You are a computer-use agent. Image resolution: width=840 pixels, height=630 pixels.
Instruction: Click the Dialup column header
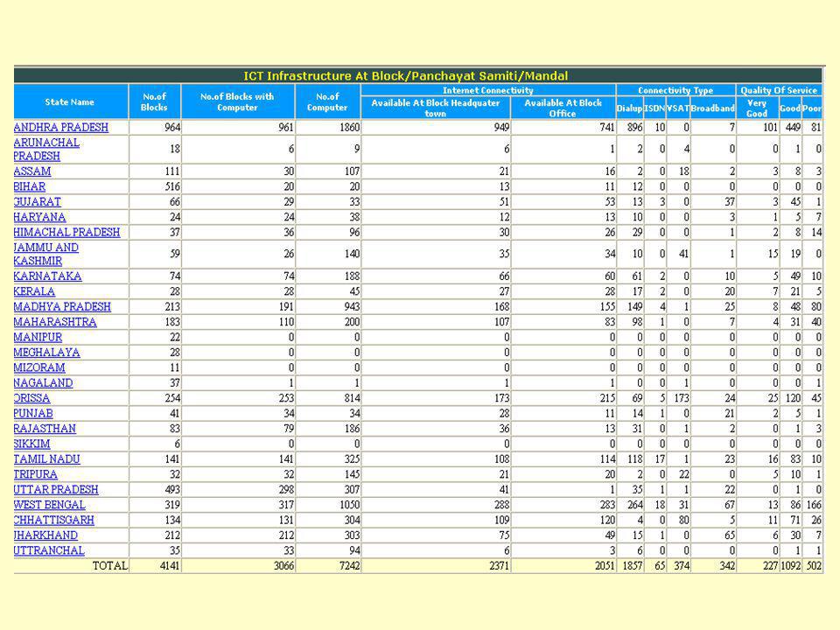pos(629,108)
